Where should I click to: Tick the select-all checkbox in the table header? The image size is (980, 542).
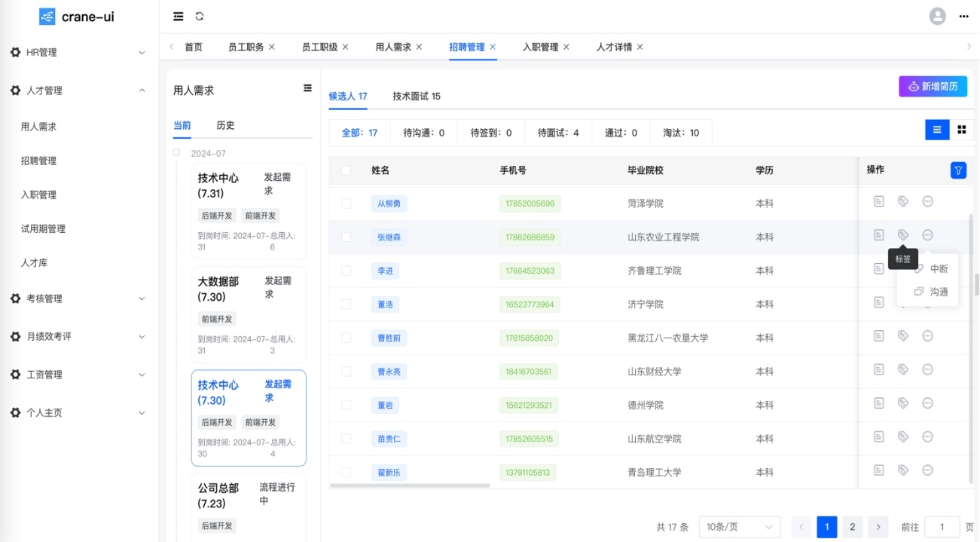tap(347, 170)
